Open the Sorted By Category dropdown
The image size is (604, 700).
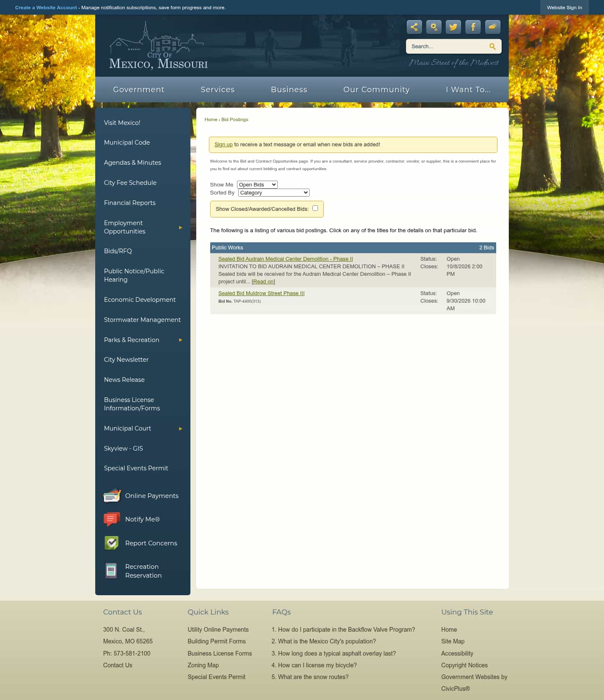pos(274,193)
